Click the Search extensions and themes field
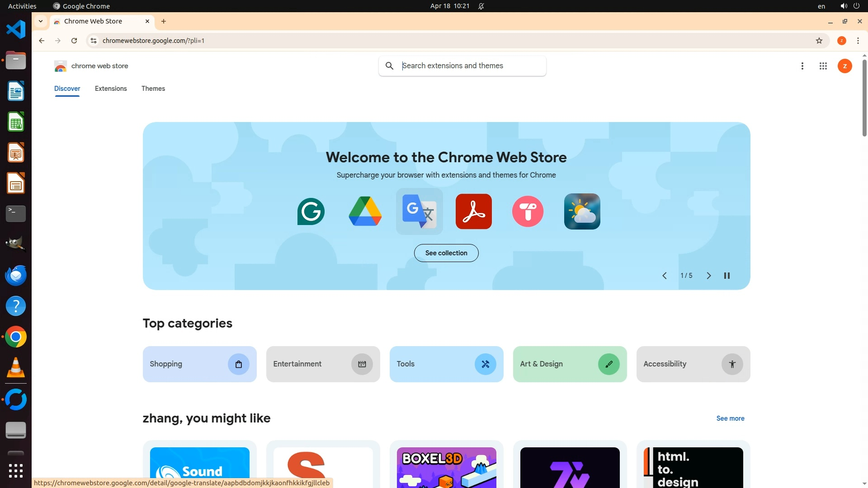 [470, 66]
